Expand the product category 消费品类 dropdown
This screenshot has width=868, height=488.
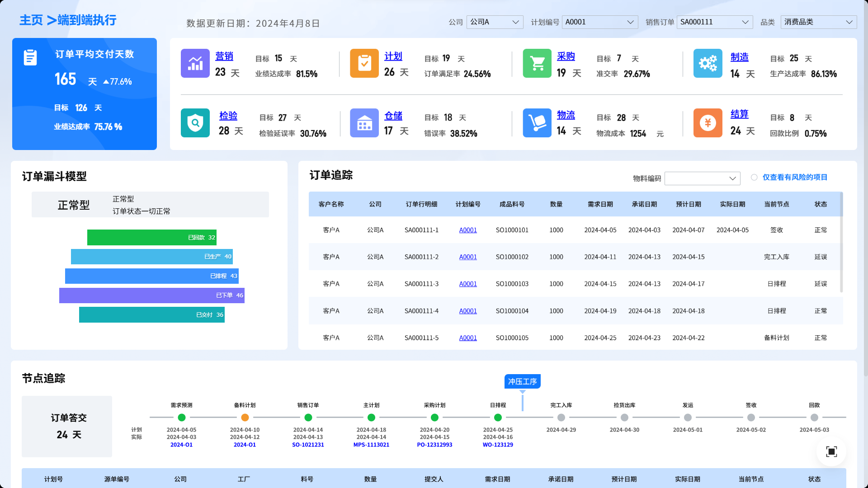coord(818,22)
